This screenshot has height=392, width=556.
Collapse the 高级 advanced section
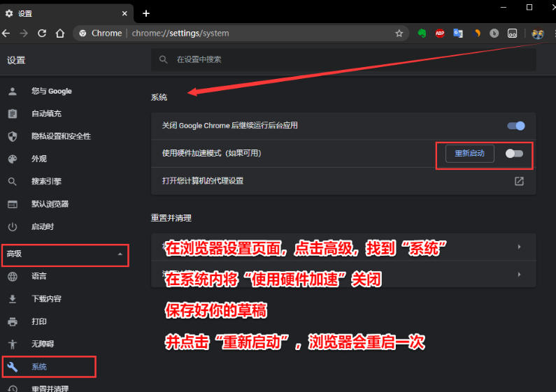pyautogui.click(x=120, y=254)
